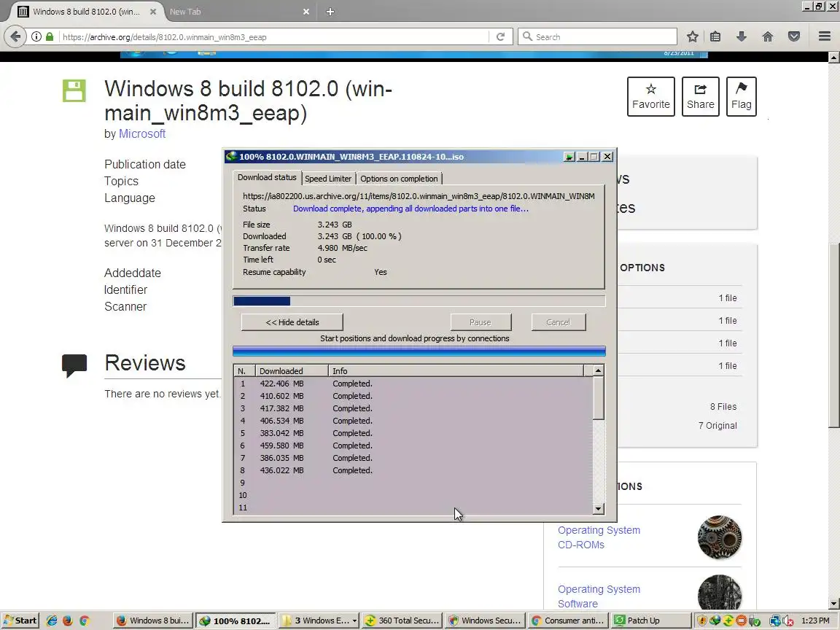840x630 pixels.
Task: Click the connections progress bar
Action: pos(419,351)
